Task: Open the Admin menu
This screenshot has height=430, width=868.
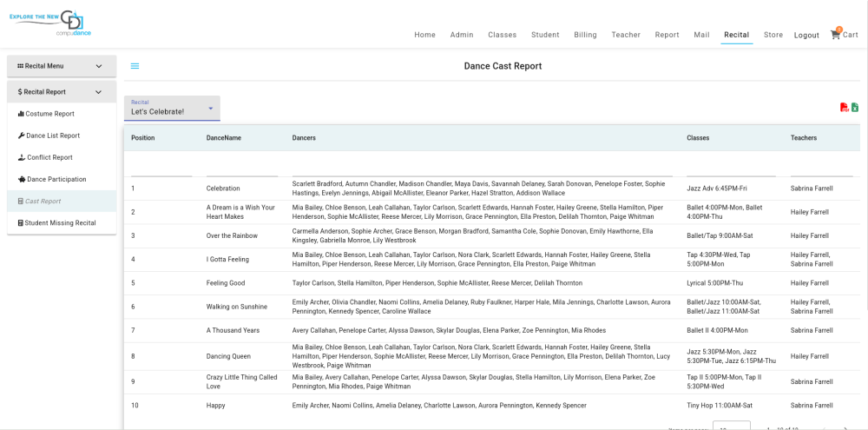Action: click(462, 35)
